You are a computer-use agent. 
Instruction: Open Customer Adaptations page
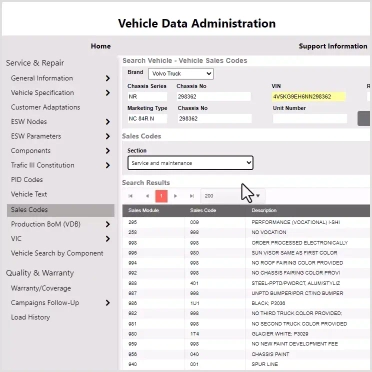click(x=45, y=107)
